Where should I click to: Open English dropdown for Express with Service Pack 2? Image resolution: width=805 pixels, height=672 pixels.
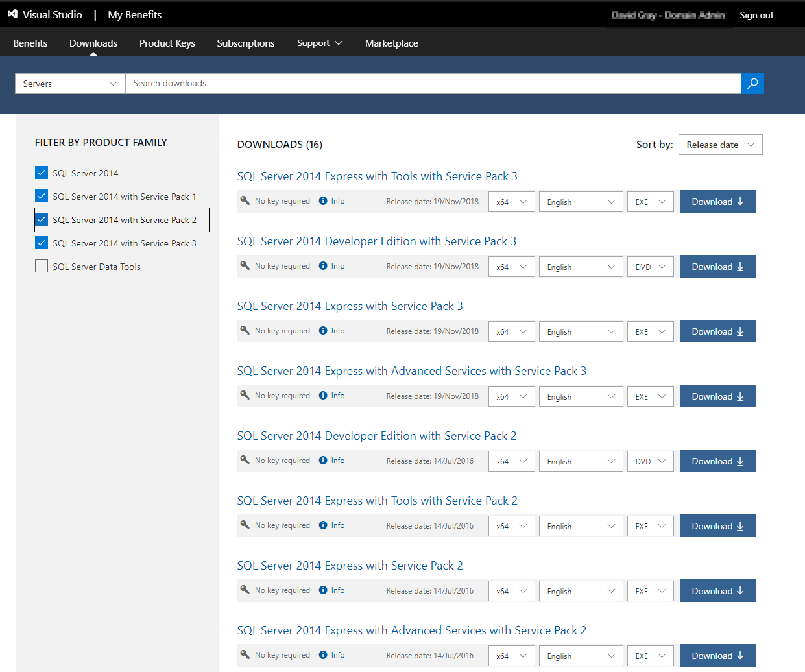pyautogui.click(x=581, y=591)
